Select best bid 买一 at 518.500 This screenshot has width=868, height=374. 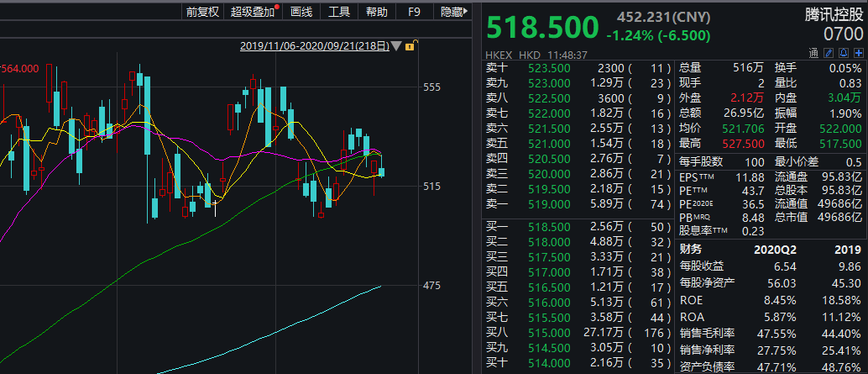coord(578,227)
